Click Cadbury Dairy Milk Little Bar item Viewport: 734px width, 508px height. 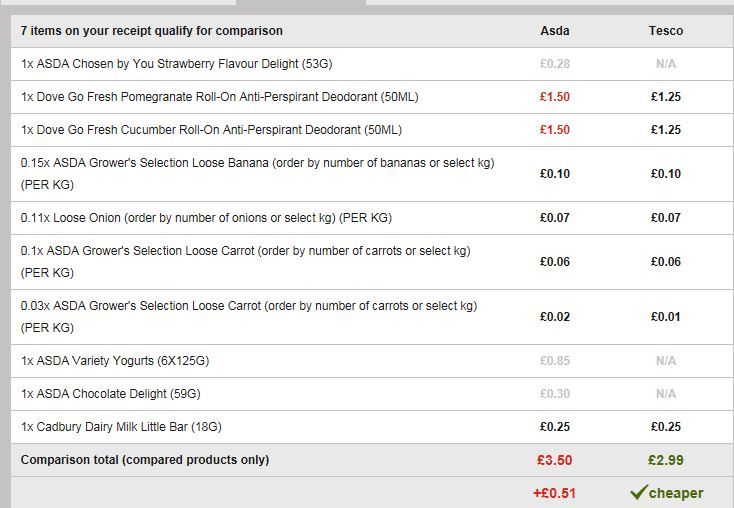click(x=121, y=427)
